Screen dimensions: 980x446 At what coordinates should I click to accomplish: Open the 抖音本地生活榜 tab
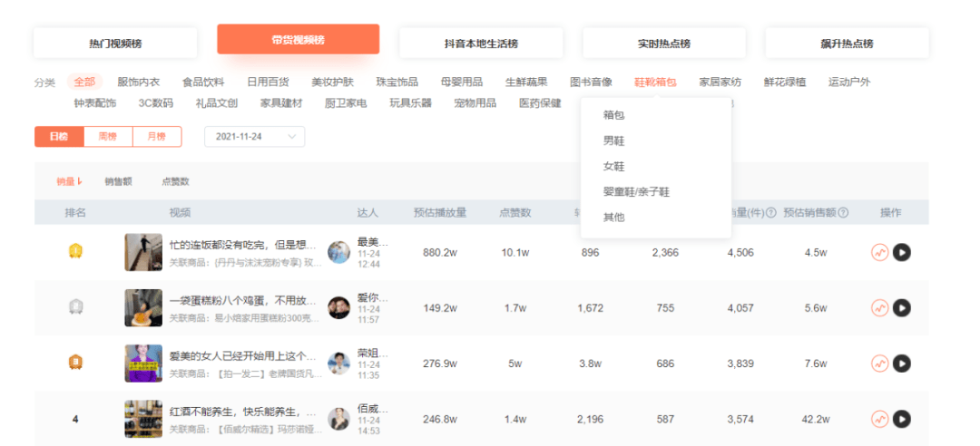point(481,44)
